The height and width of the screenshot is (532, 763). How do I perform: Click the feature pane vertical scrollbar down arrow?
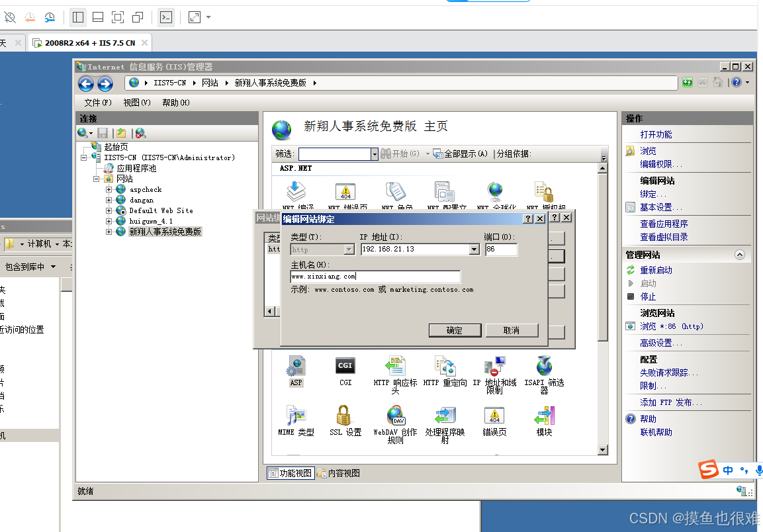point(602,450)
